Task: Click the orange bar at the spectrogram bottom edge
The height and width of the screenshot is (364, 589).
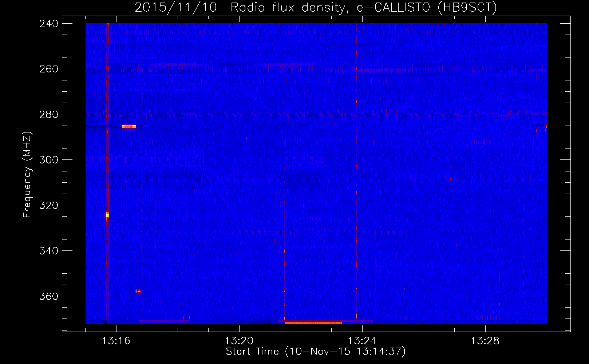Action: 313,323
